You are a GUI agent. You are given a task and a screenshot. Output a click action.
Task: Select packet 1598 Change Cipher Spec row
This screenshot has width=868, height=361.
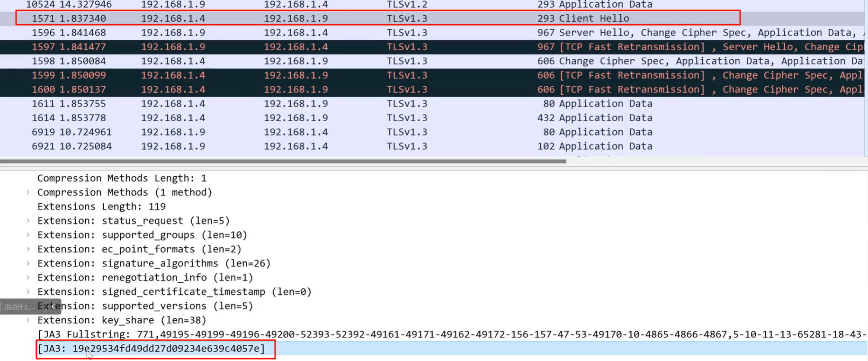(432, 61)
